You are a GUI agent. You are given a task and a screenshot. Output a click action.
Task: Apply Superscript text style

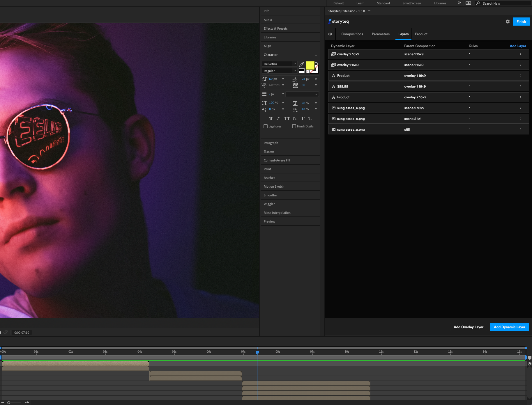pyautogui.click(x=303, y=118)
